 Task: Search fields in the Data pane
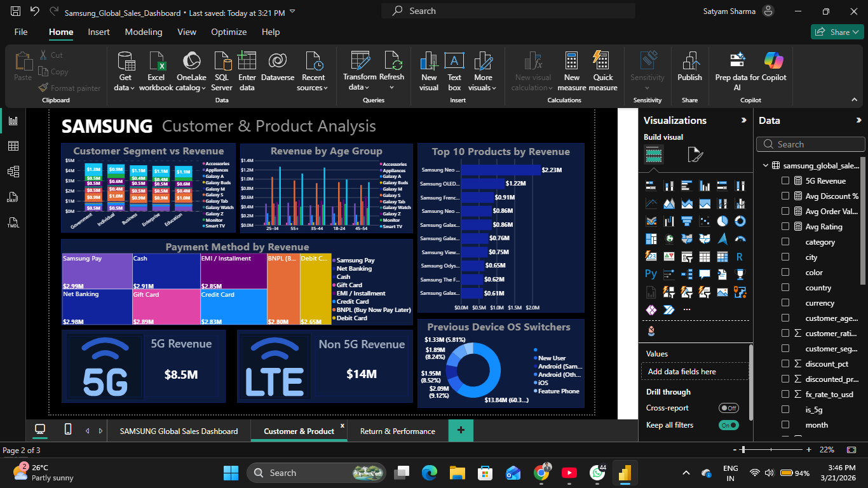tap(811, 144)
